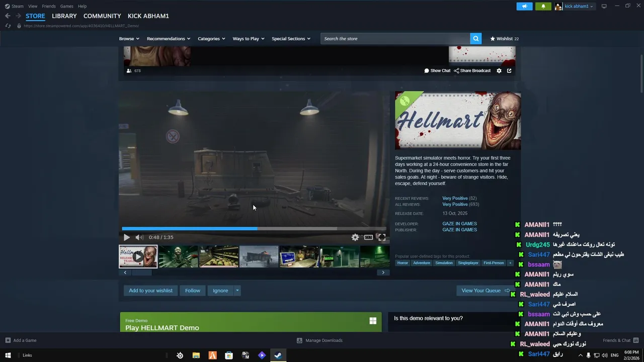The image size is (644, 362).
Task: Open the notifications bell
Action: [543, 6]
